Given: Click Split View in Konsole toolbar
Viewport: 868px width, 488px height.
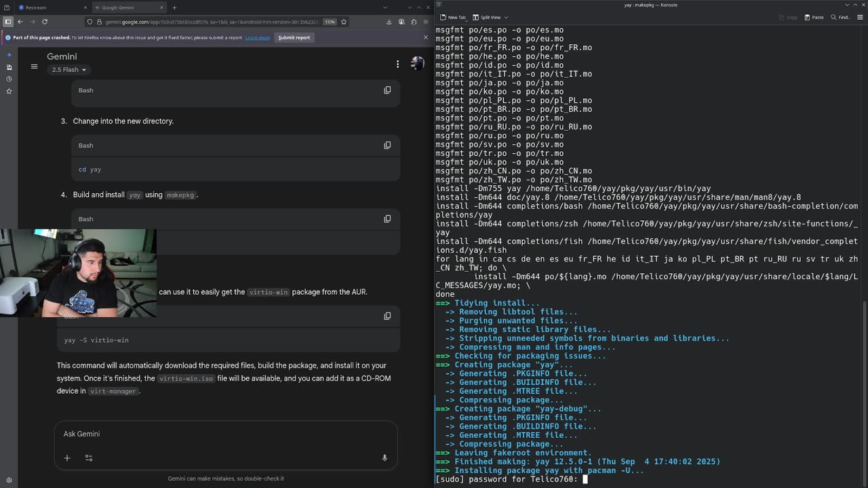Looking at the screenshot, I should pos(486,17).
